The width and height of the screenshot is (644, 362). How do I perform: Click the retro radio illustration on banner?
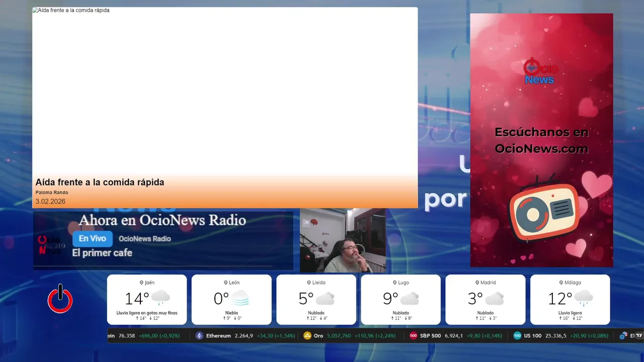pyautogui.click(x=544, y=209)
